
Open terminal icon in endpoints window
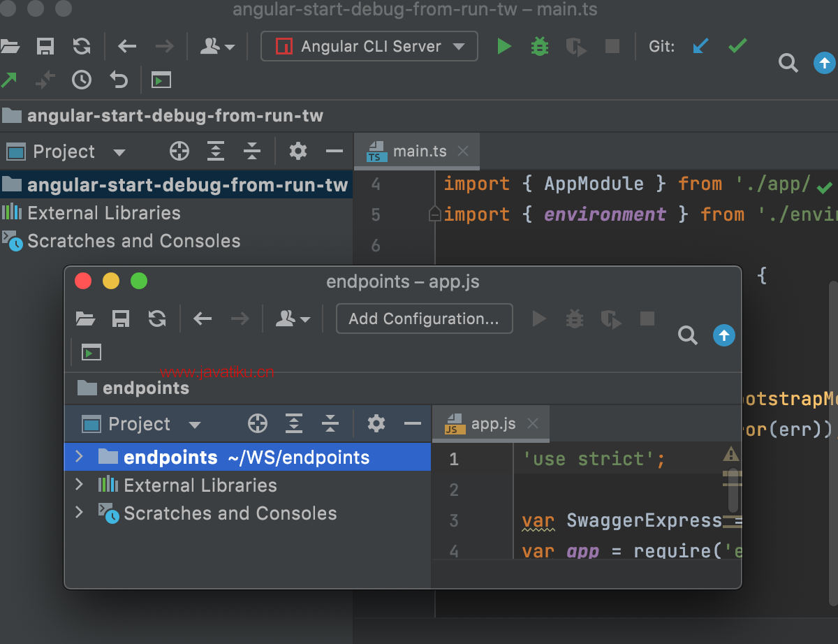coord(91,353)
